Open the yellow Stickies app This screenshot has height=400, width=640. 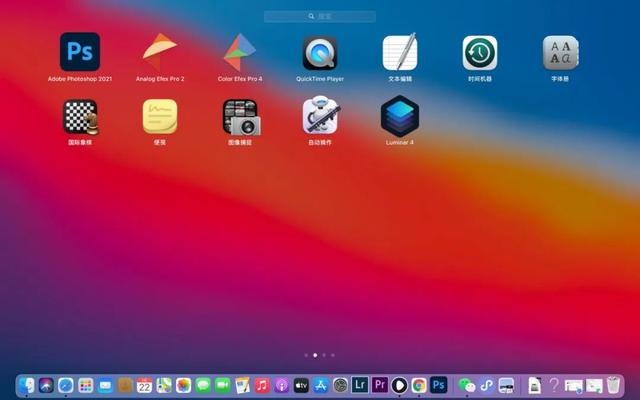(160, 116)
